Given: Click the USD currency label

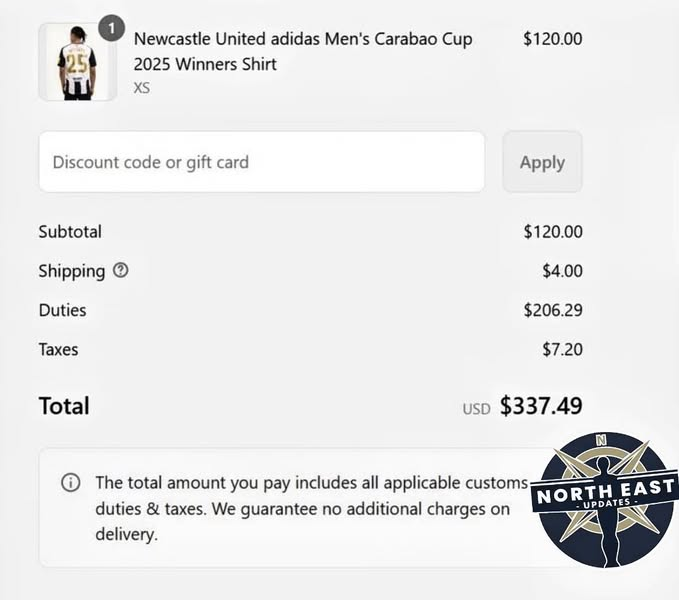Looking at the screenshot, I should pos(476,409).
